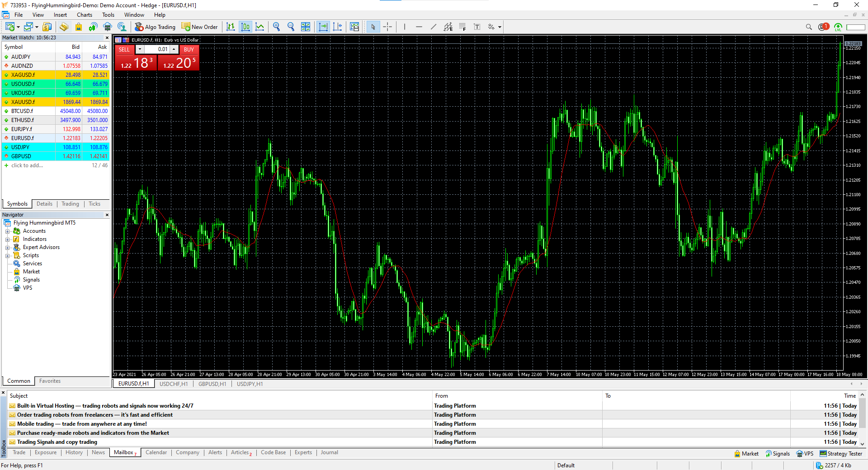Switch to the Ticks tab in Market Watch
The height and width of the screenshot is (470, 868).
[x=94, y=204]
